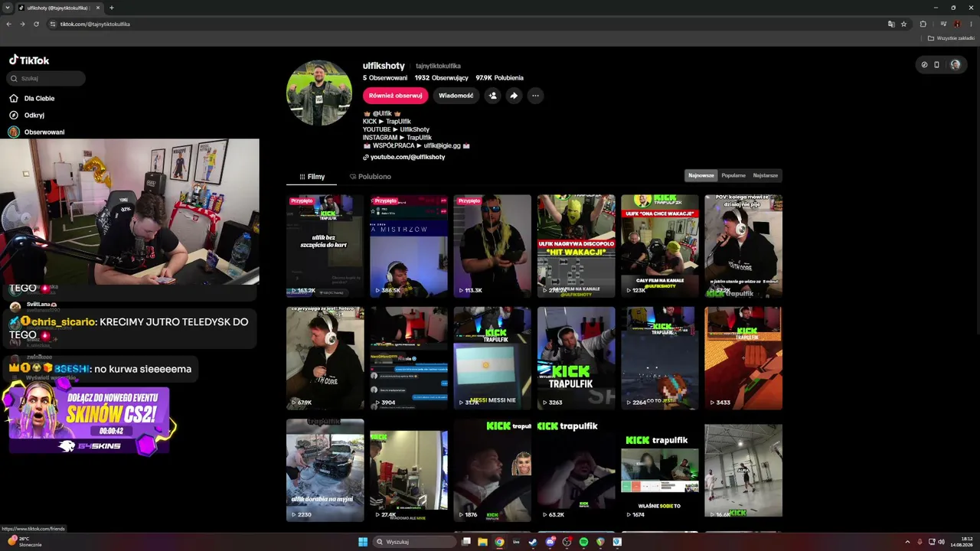Open the pinned video with 163.2K views
This screenshot has height=551, width=980.
click(325, 246)
